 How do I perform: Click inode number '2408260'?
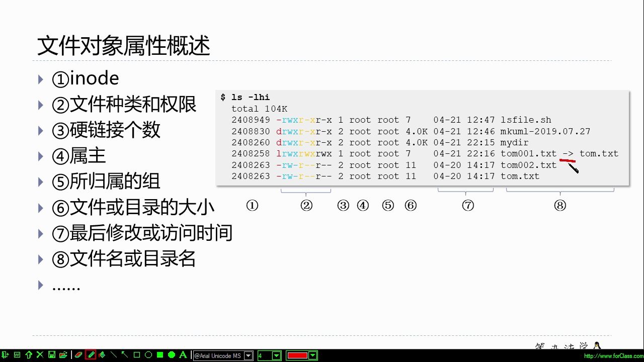[251, 143]
